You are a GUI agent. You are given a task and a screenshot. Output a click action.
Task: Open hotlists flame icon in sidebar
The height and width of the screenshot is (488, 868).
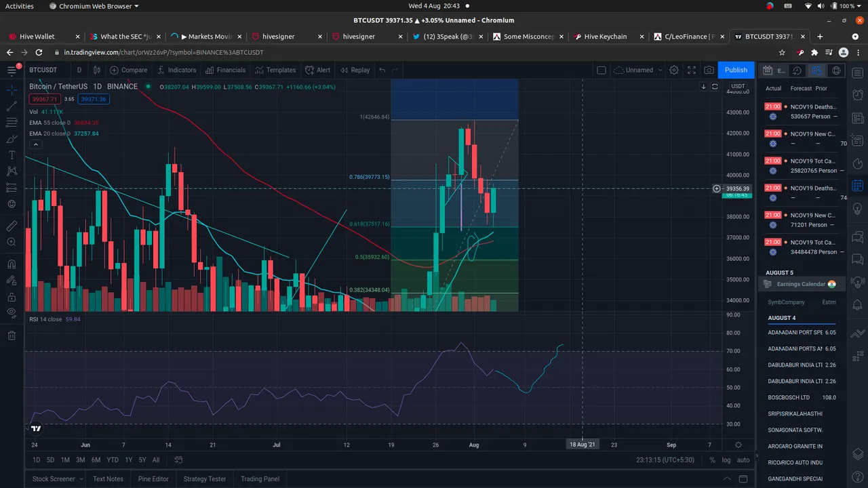tap(856, 163)
